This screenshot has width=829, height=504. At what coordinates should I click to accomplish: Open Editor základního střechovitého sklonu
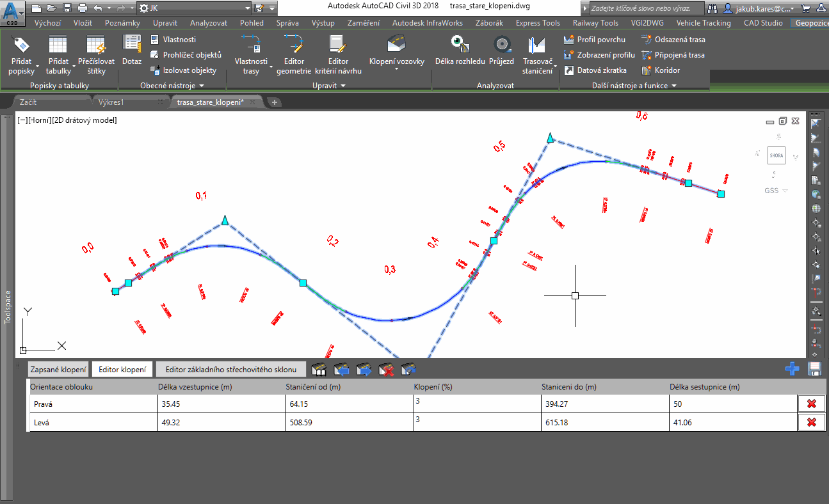pos(232,369)
